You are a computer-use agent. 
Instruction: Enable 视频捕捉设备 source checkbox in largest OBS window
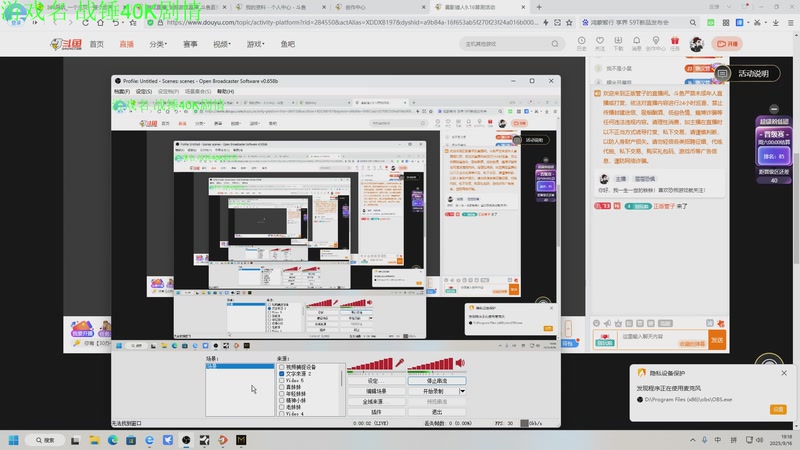coord(282,367)
